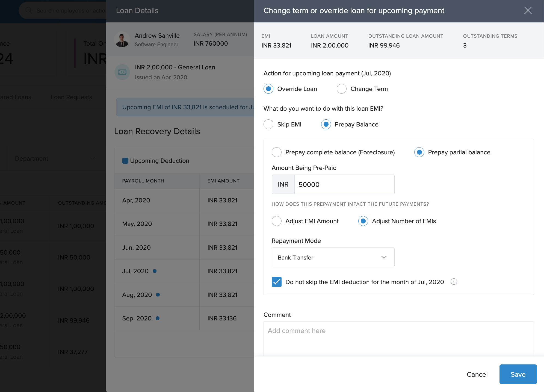Click the Amount Being Pre-Paid field
This screenshot has width=544, height=392.
pyautogui.click(x=344, y=184)
